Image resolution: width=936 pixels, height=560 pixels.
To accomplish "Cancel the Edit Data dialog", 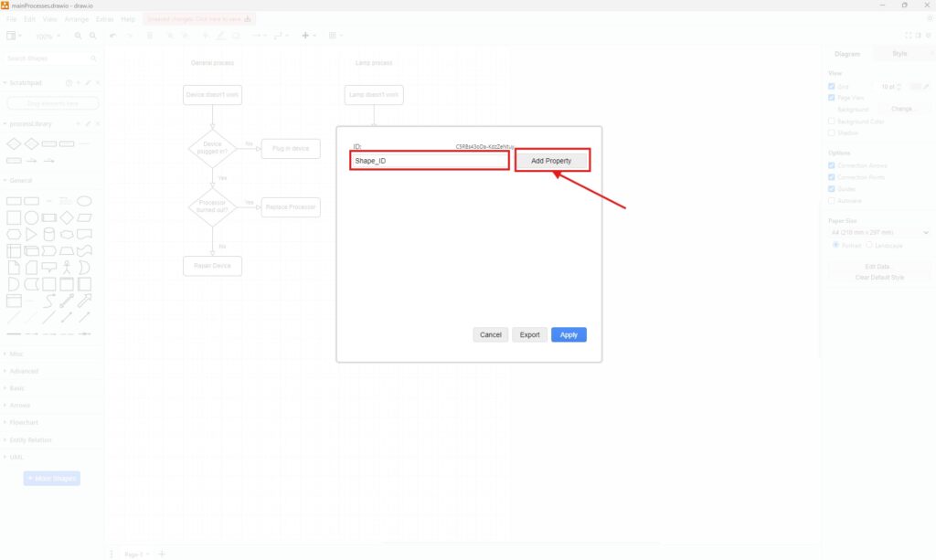I will pos(490,334).
